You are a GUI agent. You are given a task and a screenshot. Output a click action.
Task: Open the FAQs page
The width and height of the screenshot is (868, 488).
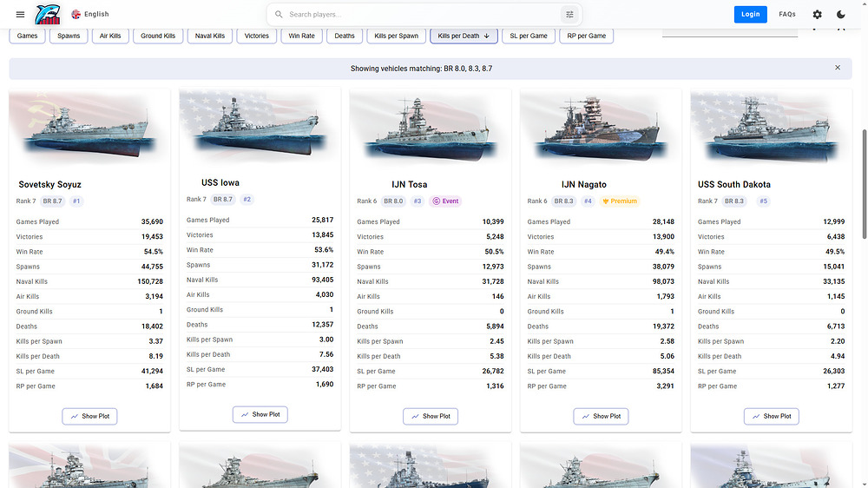point(786,15)
